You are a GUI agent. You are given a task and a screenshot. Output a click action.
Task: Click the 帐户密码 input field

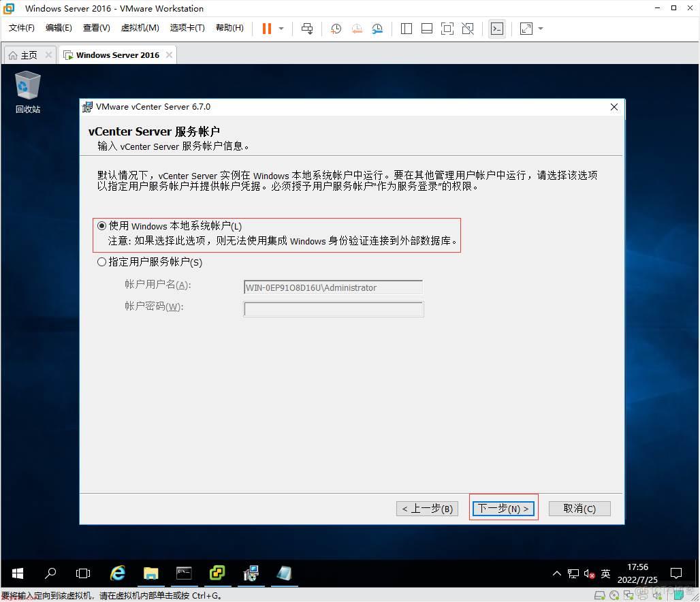333,309
